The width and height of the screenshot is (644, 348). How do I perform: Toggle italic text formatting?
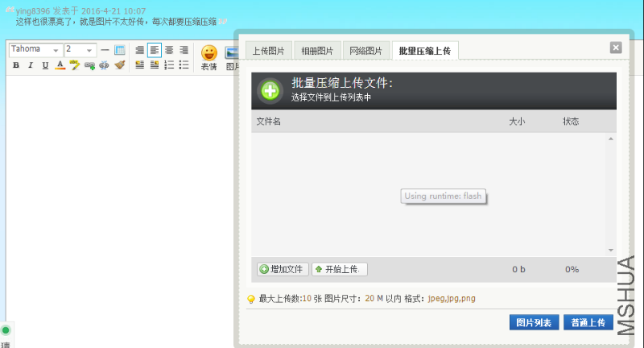[x=31, y=65]
